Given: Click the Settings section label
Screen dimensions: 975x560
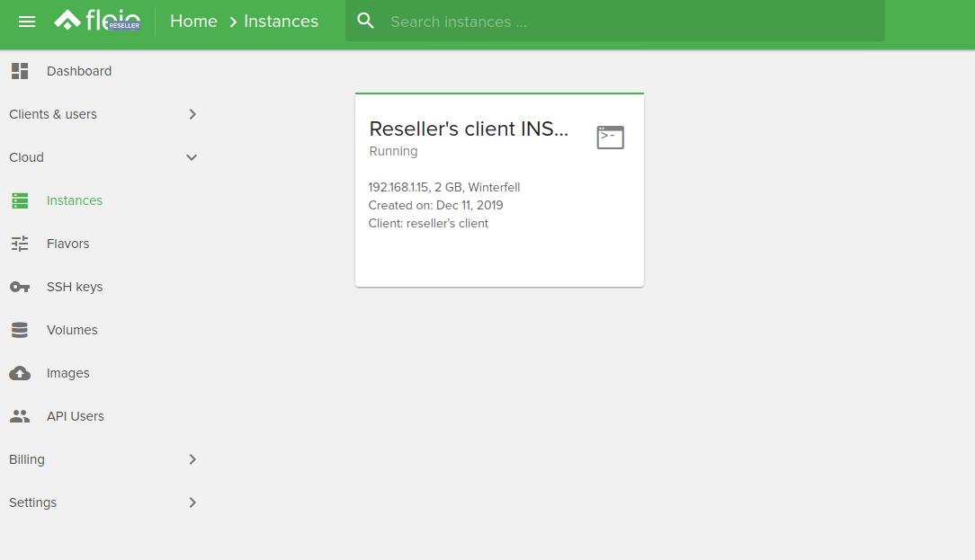Looking at the screenshot, I should 33,502.
